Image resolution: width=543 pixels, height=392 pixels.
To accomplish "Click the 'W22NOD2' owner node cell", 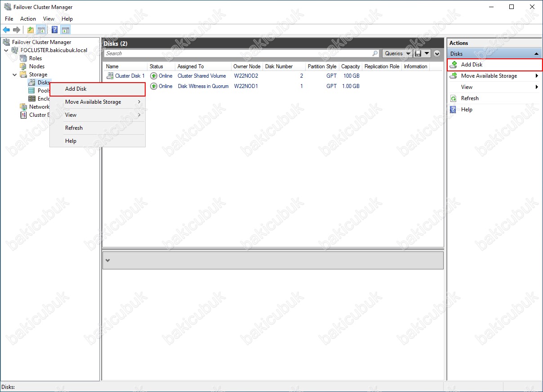I will coord(246,76).
